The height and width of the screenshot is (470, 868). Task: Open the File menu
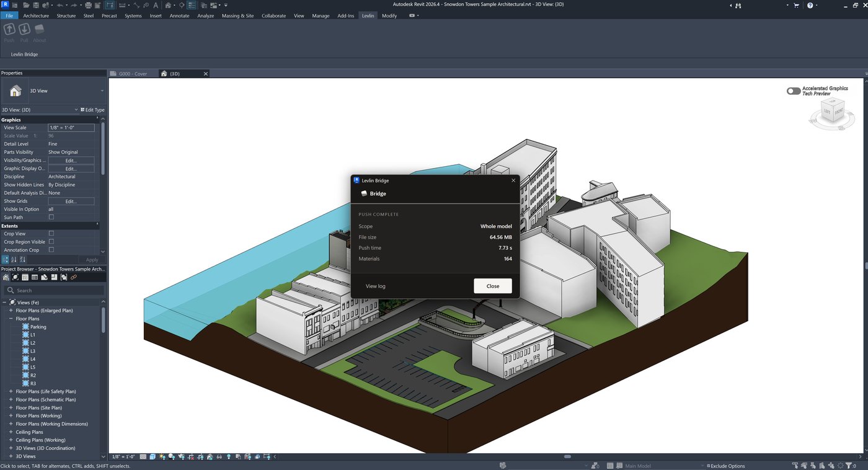[9, 16]
